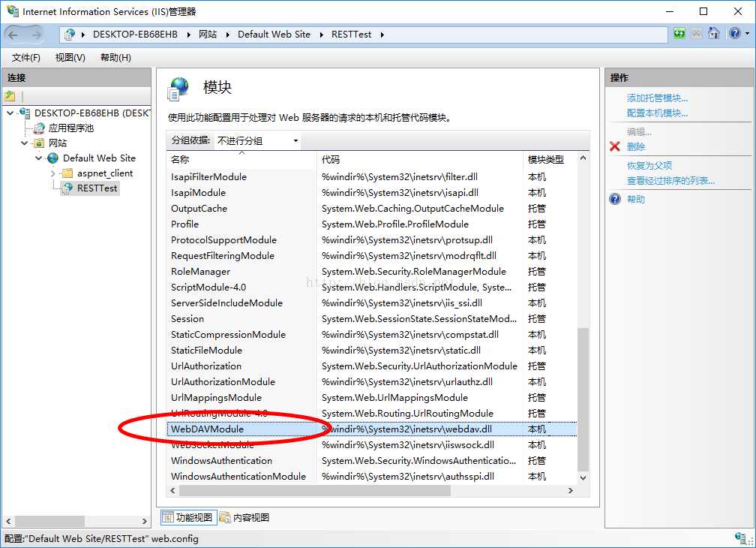The height and width of the screenshot is (548, 756).
Task: Click the Forward navigation arrow
Action: (36, 35)
